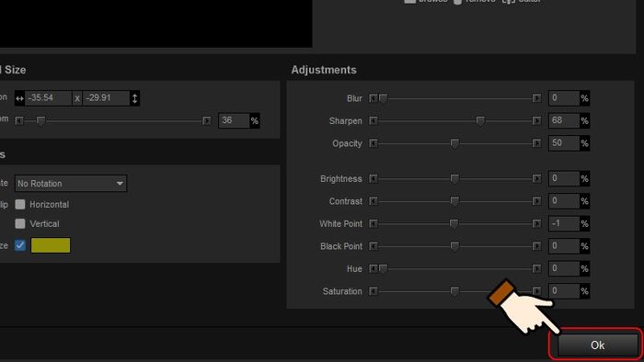Click the Opacity value field showing 50
The height and width of the screenshot is (362, 644).
click(564, 143)
